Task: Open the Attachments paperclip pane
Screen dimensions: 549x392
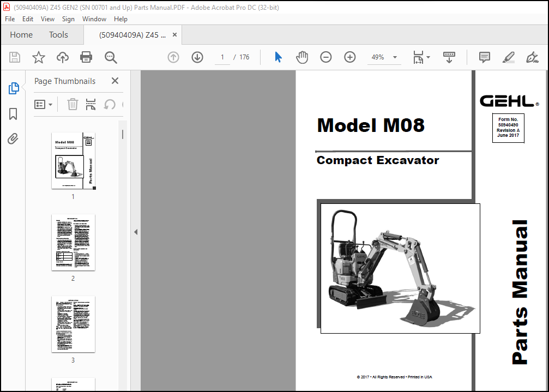Action: (x=13, y=139)
